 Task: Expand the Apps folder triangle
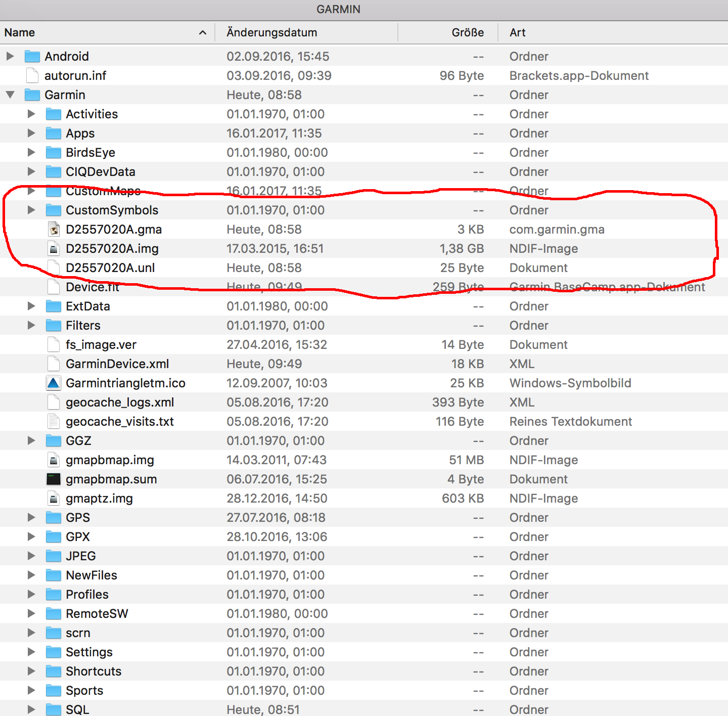coord(31,133)
